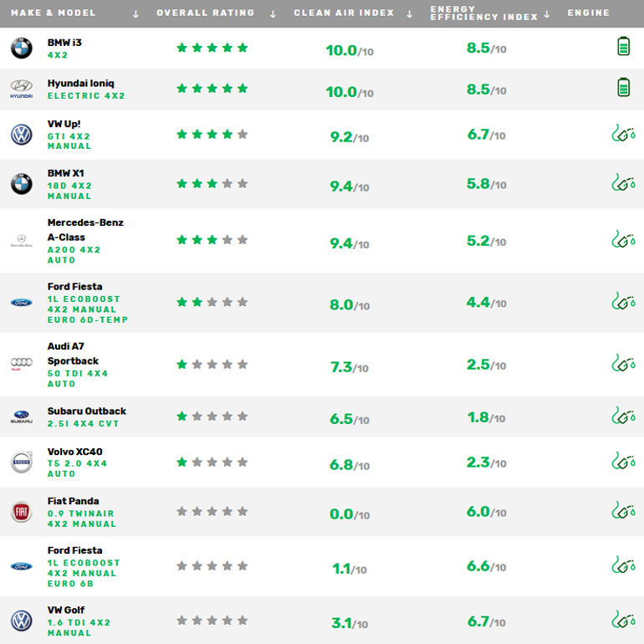The image size is (644, 644).
Task: Click battery engine icon for Hyundai Ioniq
Action: tap(623, 87)
